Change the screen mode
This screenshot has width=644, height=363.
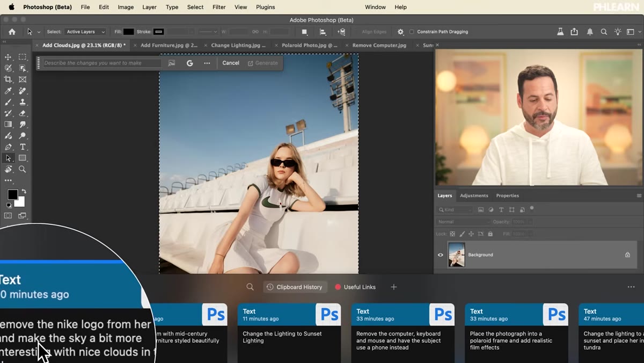click(x=23, y=216)
